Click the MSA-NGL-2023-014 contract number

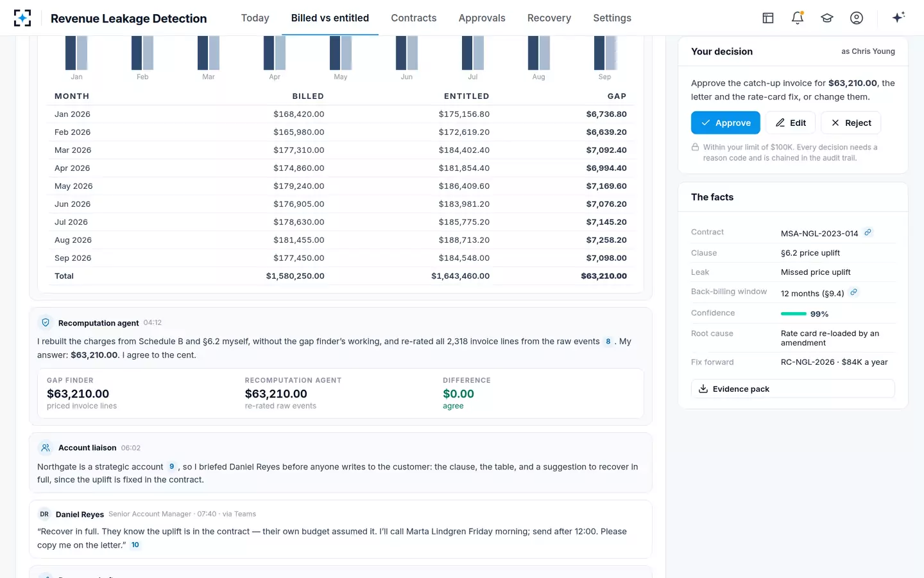[x=819, y=233]
